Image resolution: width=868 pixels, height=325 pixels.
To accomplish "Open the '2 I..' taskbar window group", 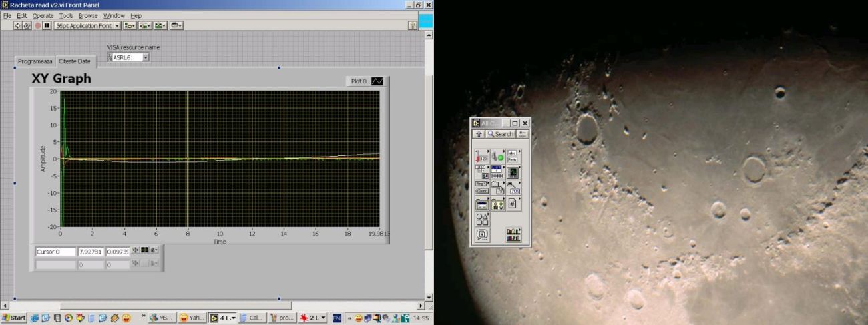I will coord(313,318).
